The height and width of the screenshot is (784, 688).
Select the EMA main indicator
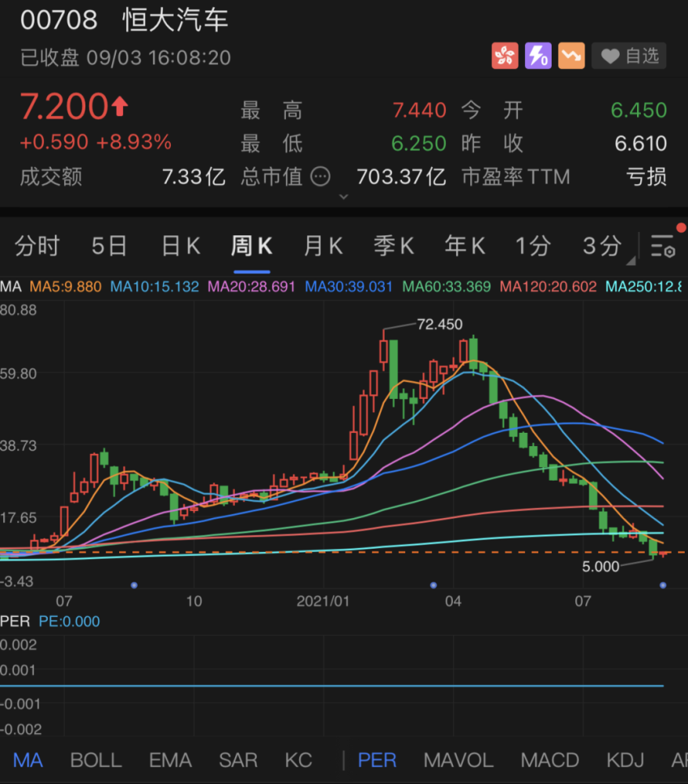[170, 760]
